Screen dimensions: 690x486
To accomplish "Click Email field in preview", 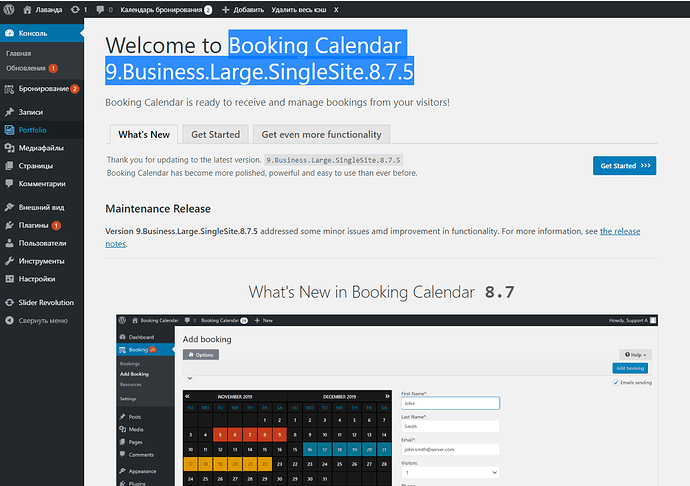I will click(450, 449).
